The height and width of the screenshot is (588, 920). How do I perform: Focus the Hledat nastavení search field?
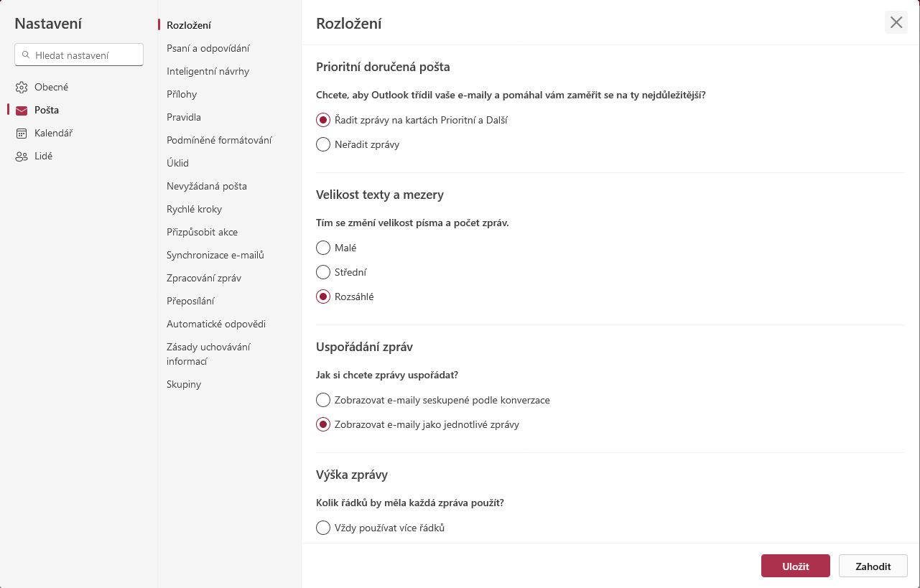79,55
